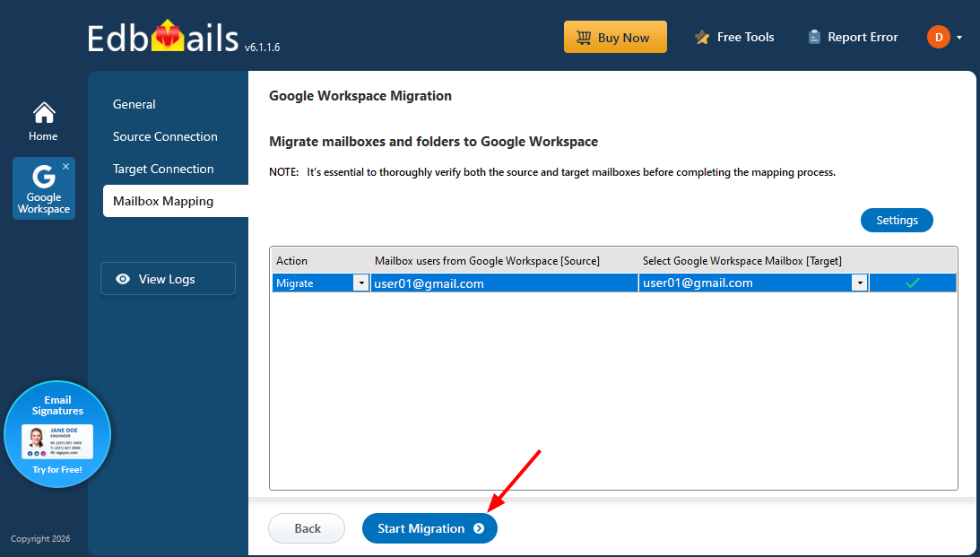Select the Source Connection step

tap(165, 136)
